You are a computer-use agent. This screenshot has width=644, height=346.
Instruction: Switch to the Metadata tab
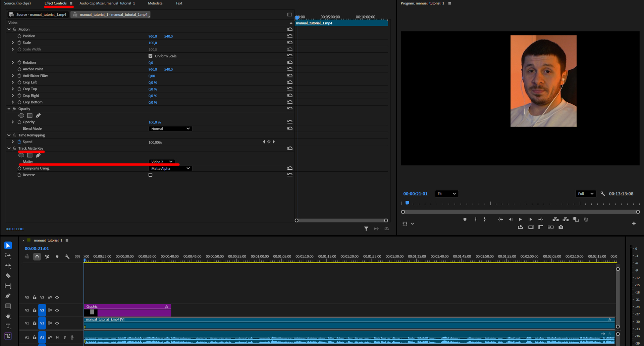tap(155, 3)
